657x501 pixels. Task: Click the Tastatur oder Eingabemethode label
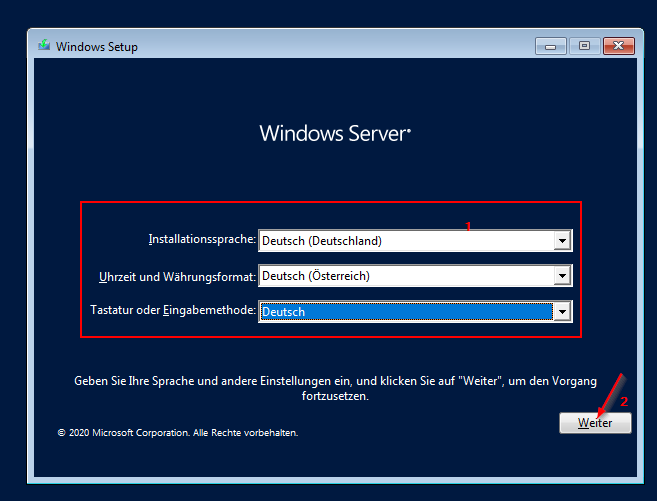(173, 310)
